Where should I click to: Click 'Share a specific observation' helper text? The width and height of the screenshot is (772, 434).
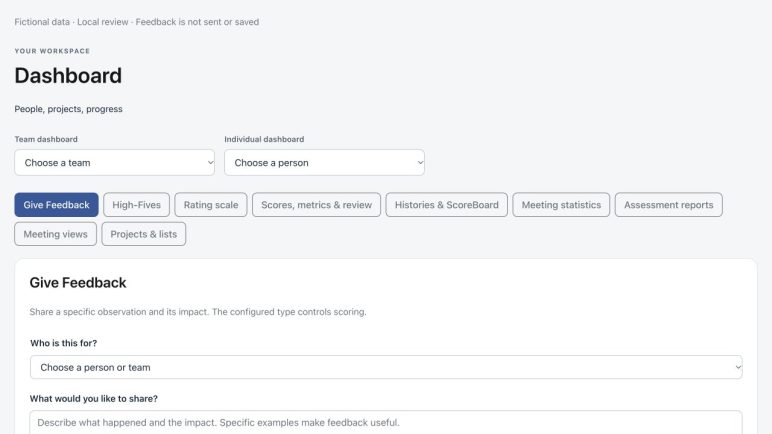(x=198, y=312)
